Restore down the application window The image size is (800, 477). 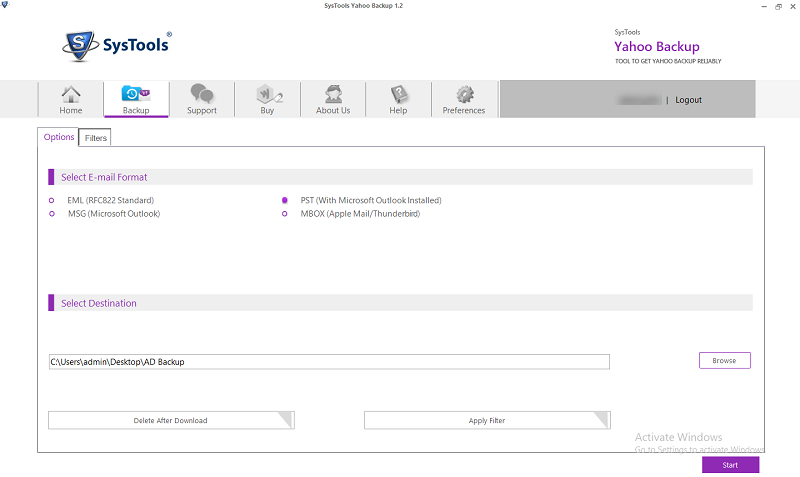coord(778,6)
